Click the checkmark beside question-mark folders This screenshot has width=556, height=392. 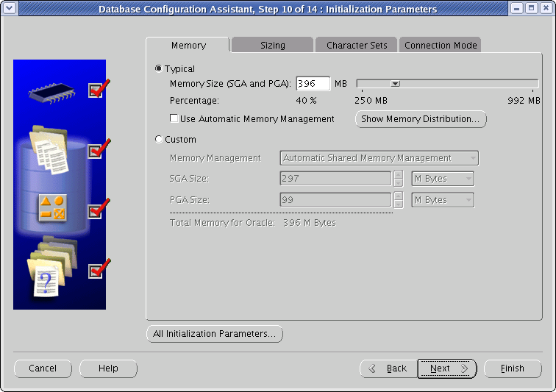pos(99,269)
